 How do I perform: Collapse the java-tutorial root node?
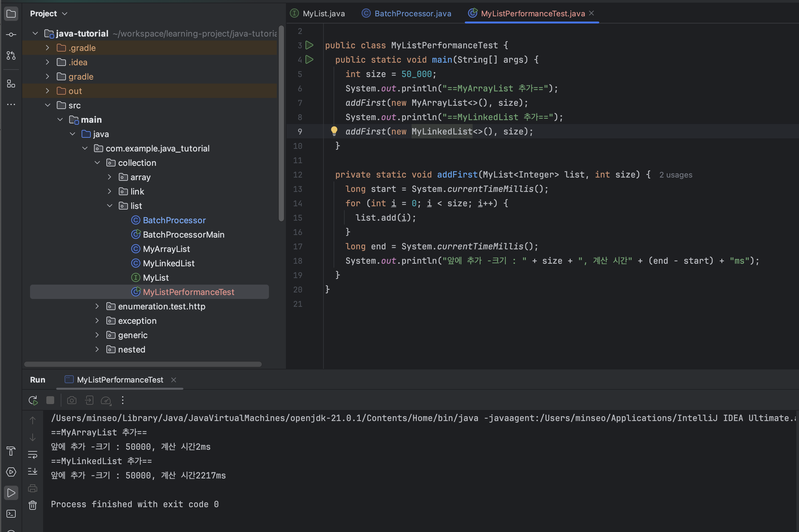pos(35,33)
